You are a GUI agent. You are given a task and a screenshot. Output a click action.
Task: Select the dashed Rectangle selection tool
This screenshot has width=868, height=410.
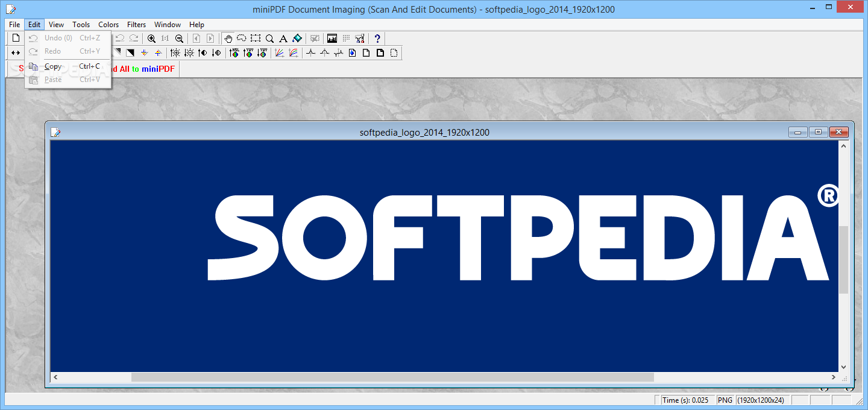256,38
